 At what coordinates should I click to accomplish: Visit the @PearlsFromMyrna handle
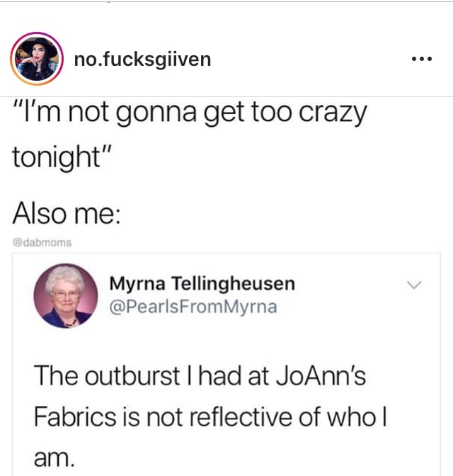[193, 307]
